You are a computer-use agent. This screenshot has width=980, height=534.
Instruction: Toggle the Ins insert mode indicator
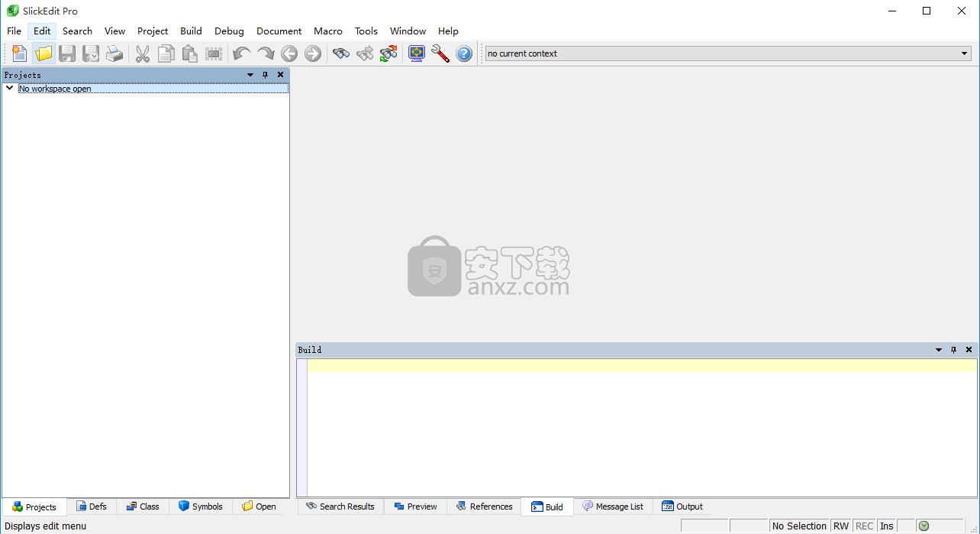886,526
